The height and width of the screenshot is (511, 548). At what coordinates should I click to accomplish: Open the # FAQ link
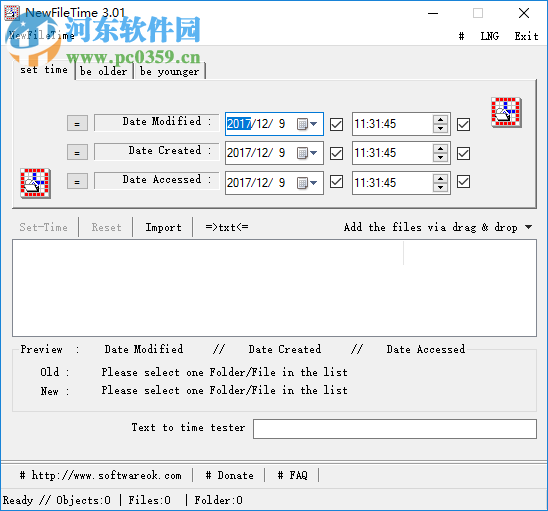coord(293,475)
